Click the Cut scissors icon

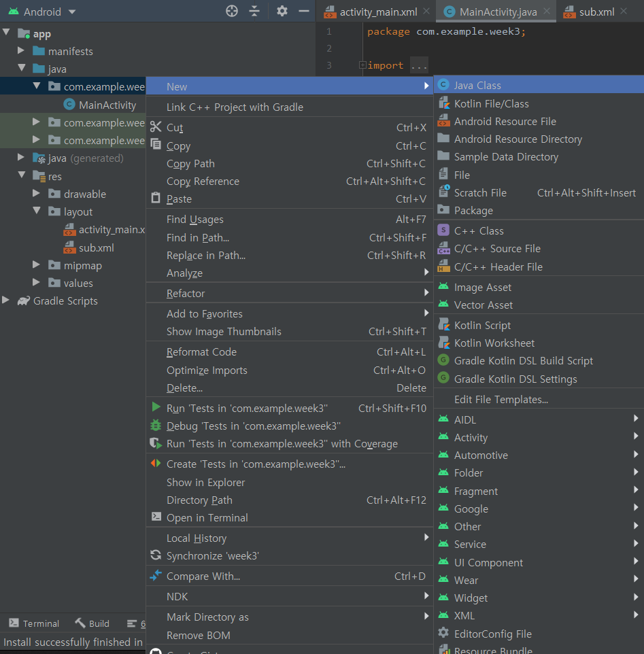point(156,127)
